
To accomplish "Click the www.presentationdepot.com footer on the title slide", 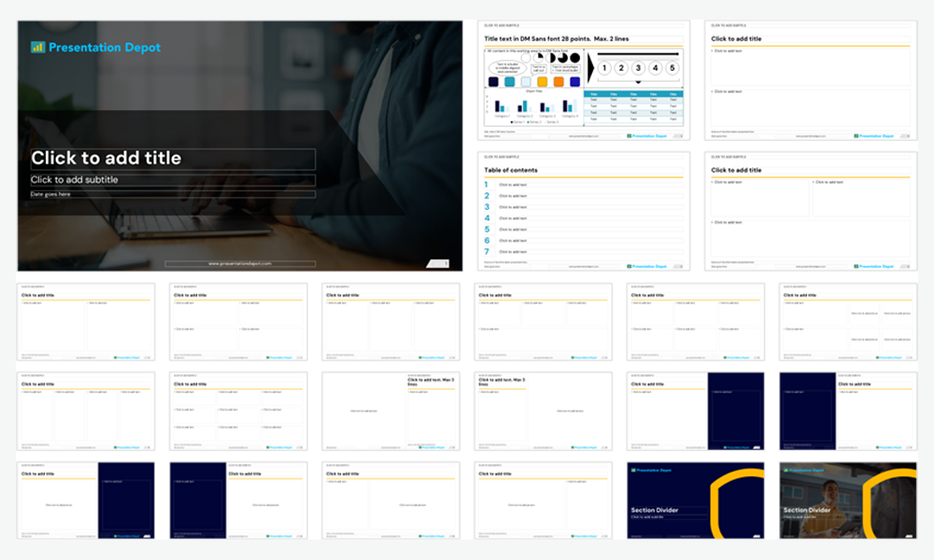I will (x=240, y=263).
